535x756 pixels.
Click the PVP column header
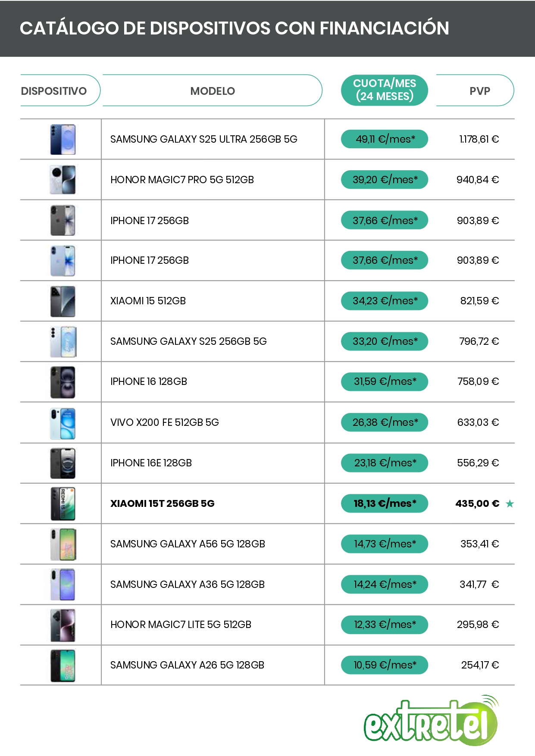(x=479, y=91)
